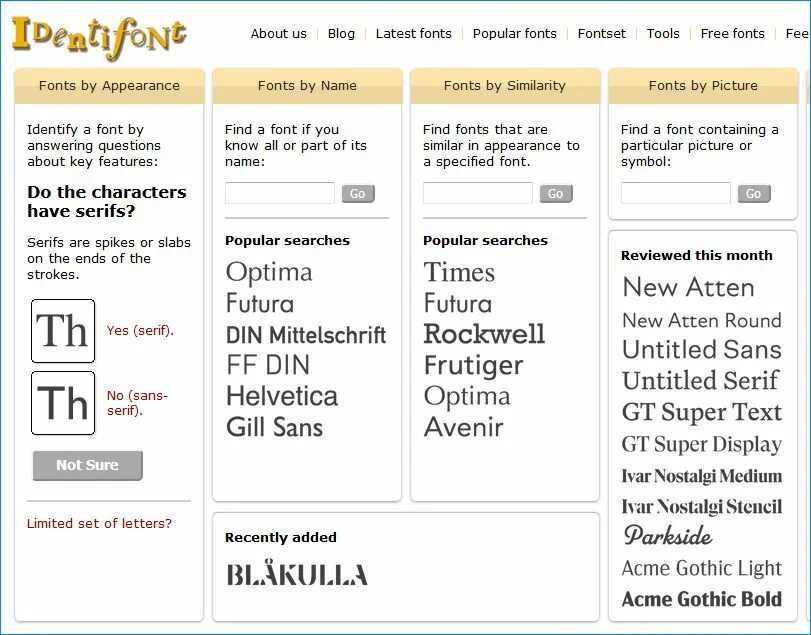Click Go button under Fonts by Picture
This screenshot has height=635, width=811.
pos(754,193)
